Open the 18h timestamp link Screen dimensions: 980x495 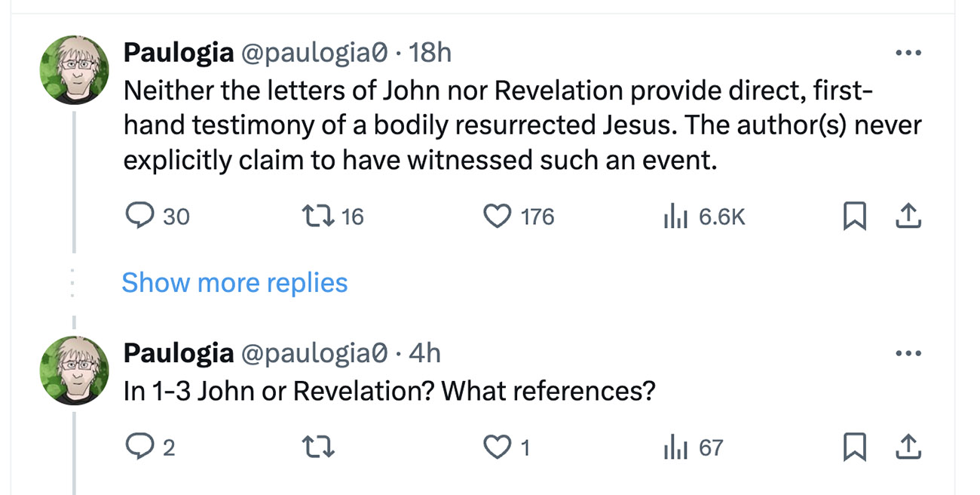pos(430,53)
